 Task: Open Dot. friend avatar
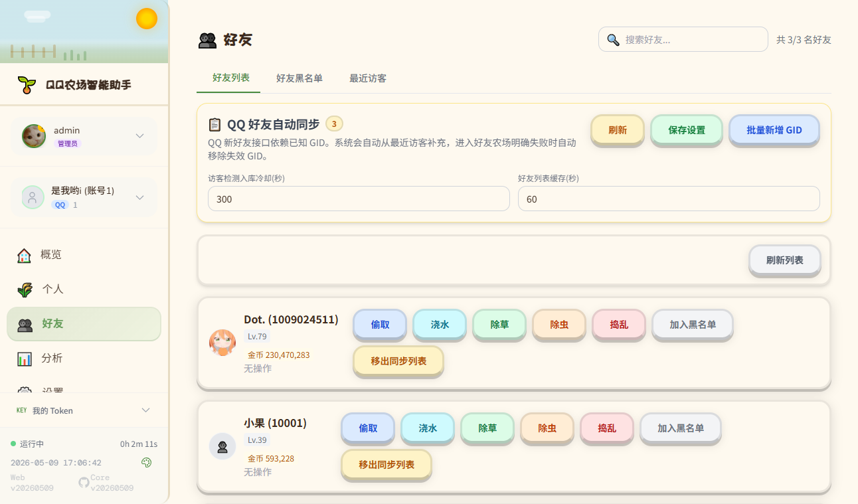[222, 343]
